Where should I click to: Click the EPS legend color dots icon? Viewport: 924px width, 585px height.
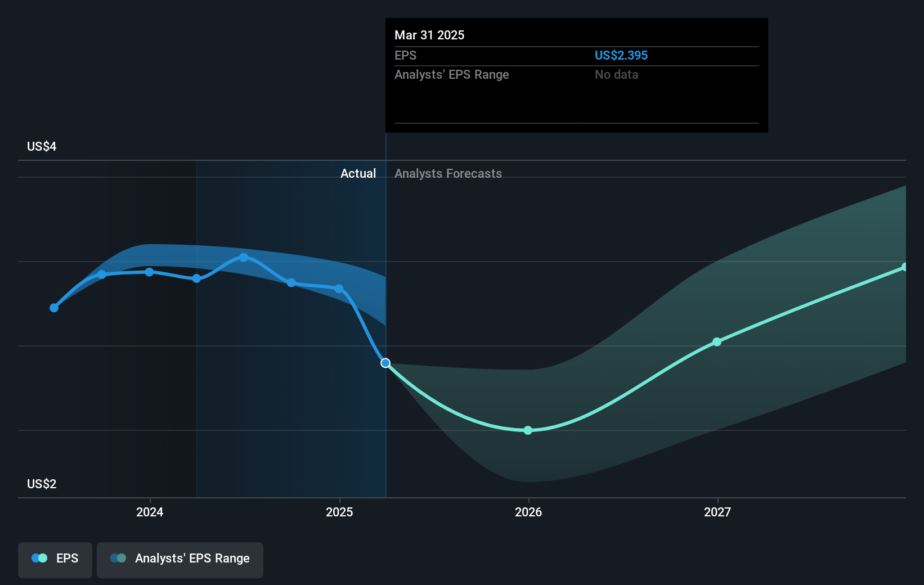39,558
